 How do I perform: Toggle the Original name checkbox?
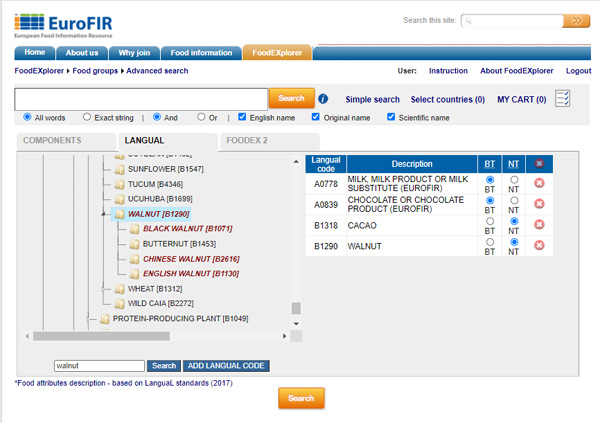click(x=315, y=117)
